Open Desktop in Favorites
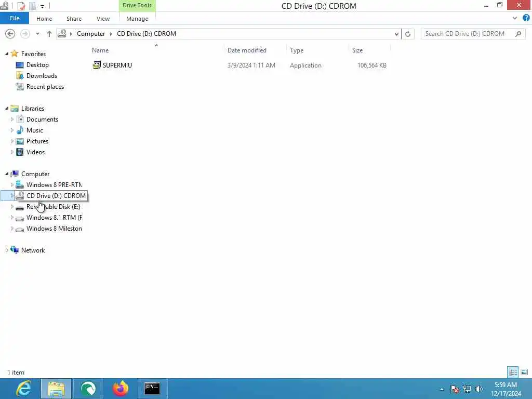The width and height of the screenshot is (532, 399). point(37,65)
